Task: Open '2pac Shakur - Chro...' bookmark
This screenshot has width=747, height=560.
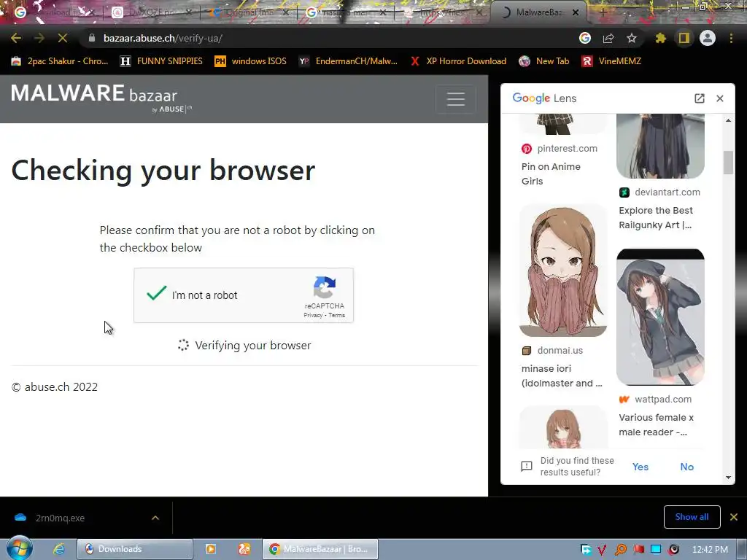Action: click(60, 61)
